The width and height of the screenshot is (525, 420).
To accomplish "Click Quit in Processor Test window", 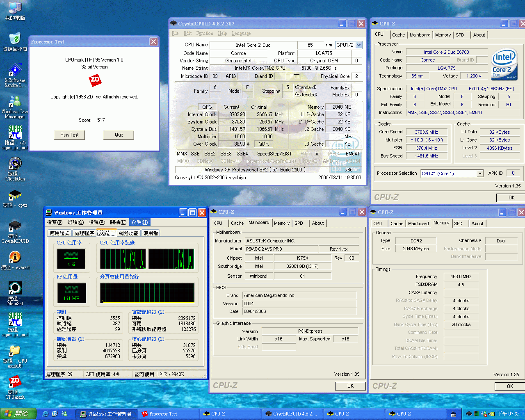I will pyautogui.click(x=119, y=135).
